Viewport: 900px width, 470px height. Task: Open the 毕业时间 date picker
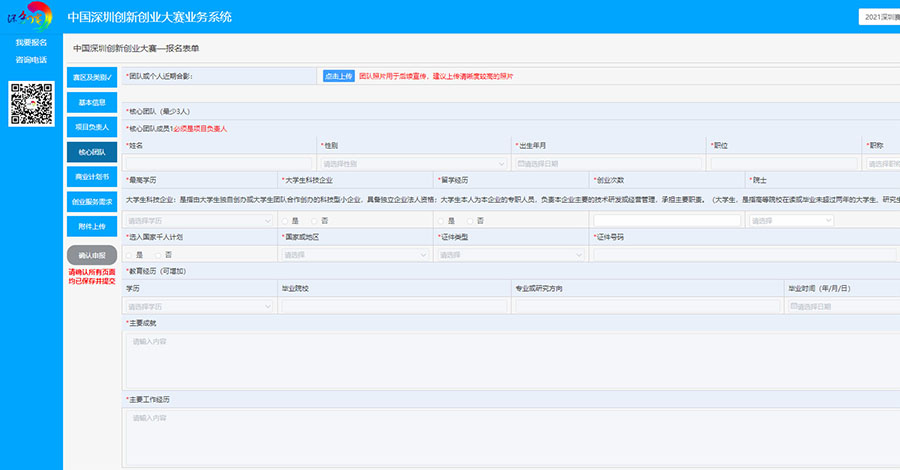844,306
